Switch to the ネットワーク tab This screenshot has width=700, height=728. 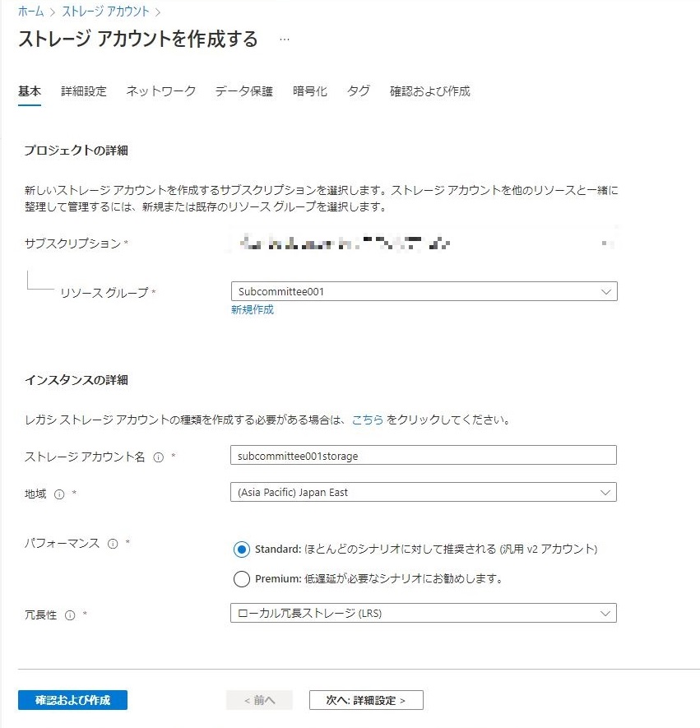(x=161, y=91)
